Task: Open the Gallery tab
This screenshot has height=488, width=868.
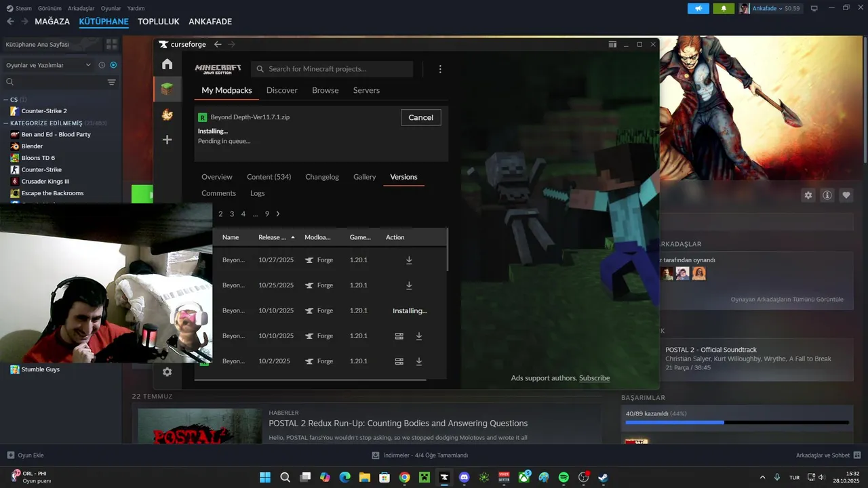Action: 365,177
